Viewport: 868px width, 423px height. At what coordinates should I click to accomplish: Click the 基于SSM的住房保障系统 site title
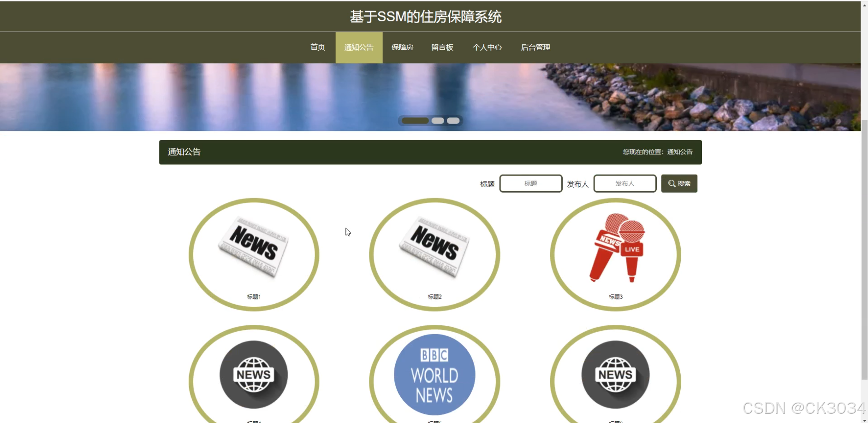pos(425,17)
